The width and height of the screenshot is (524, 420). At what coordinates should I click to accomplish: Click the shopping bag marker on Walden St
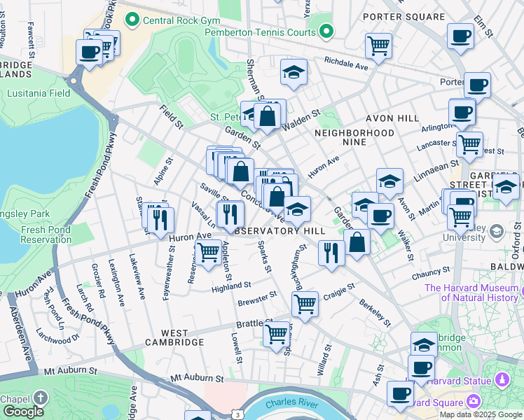click(x=268, y=115)
